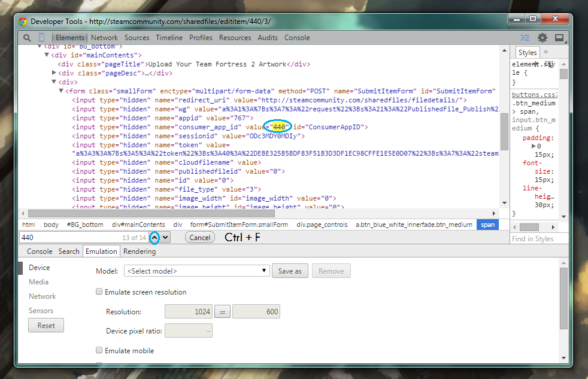Click the div.page_controls breadcrumb
The width and height of the screenshot is (588, 379).
click(x=322, y=225)
